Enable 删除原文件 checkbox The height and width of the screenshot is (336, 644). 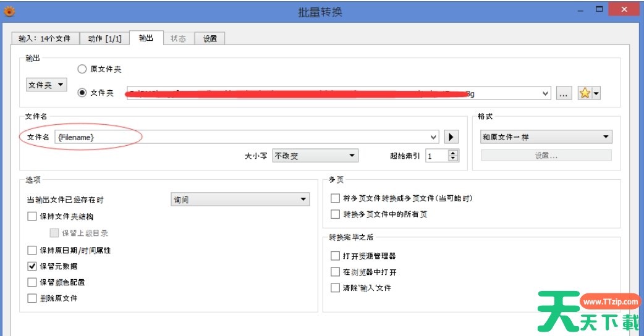click(32, 298)
